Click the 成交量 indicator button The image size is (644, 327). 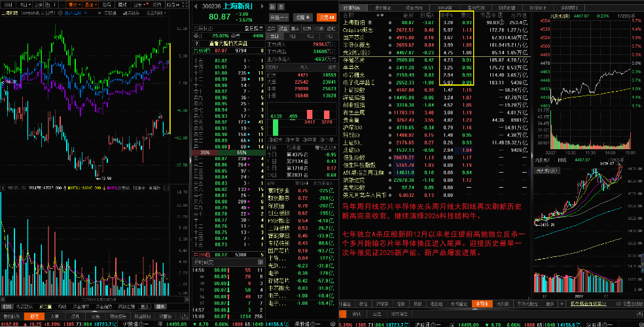tap(46, 307)
